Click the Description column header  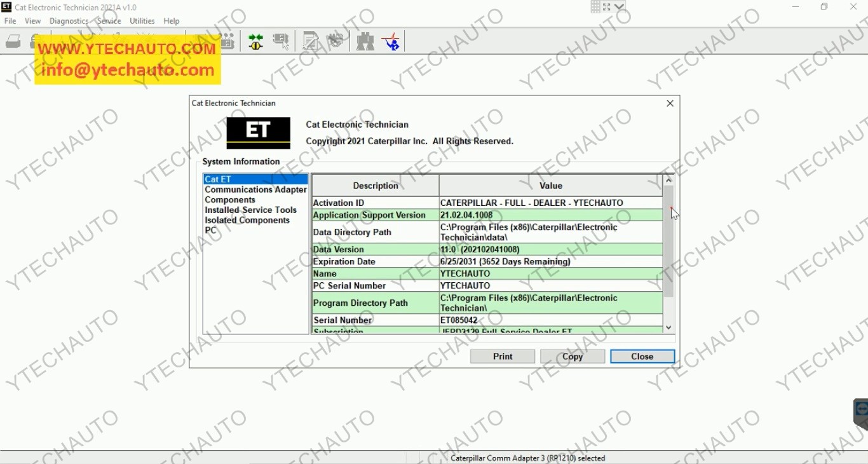coord(376,186)
